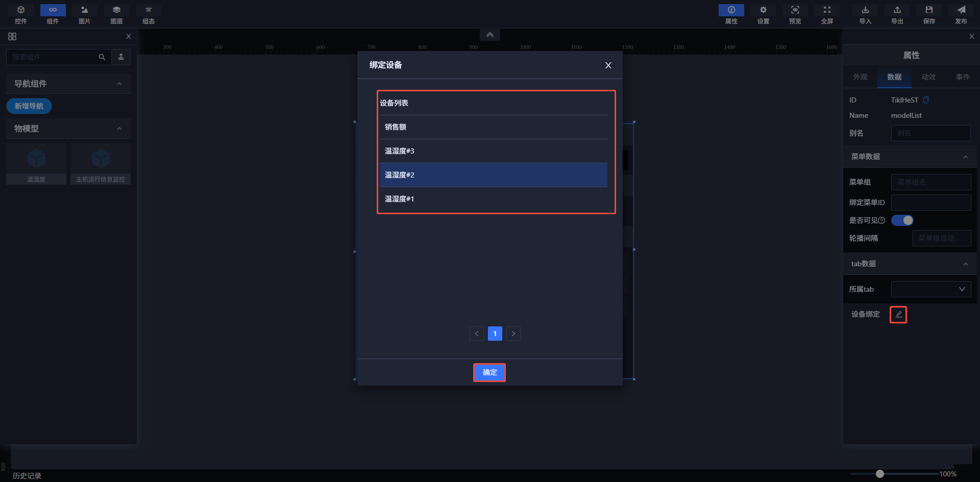Select the 温湿度 model thumbnail
The height and width of the screenshot is (482, 980).
pyautogui.click(x=36, y=164)
